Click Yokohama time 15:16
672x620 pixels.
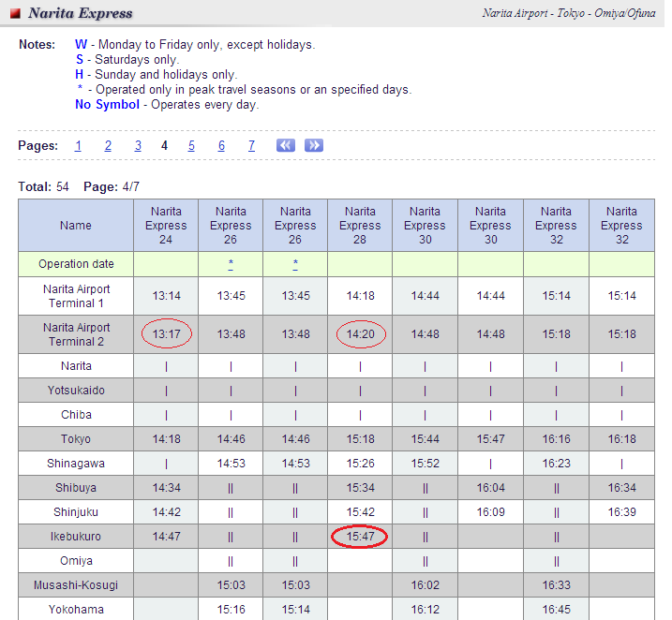(x=231, y=610)
